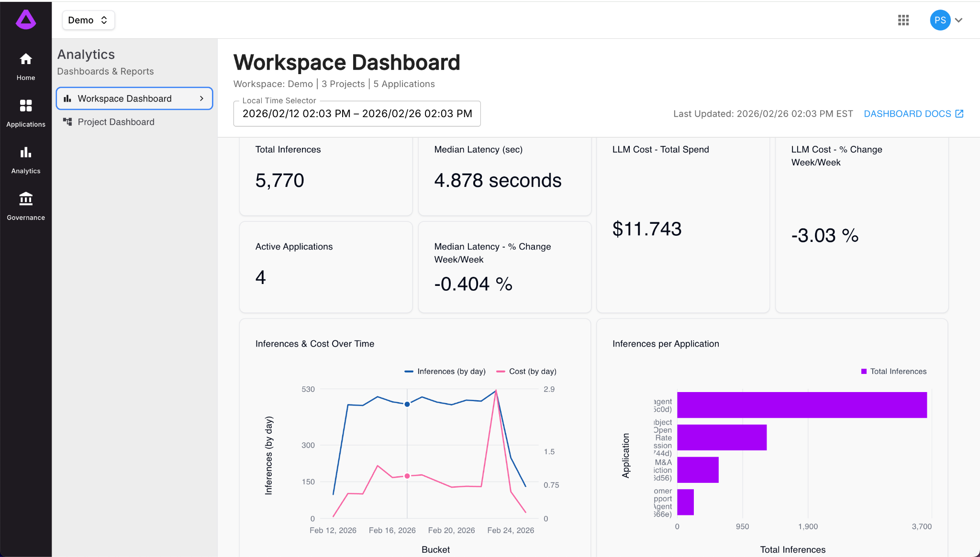Expand the user account menu chevron
Screen dimensions: 980x557
(959, 20)
